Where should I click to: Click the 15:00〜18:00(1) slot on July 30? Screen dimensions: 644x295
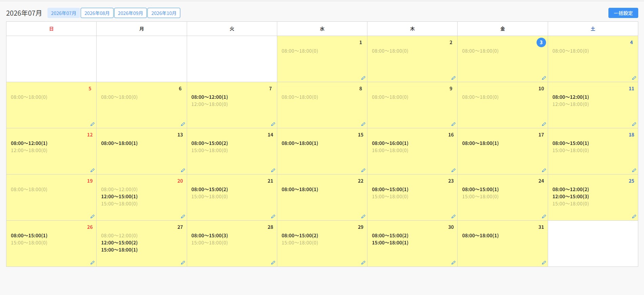390,243
